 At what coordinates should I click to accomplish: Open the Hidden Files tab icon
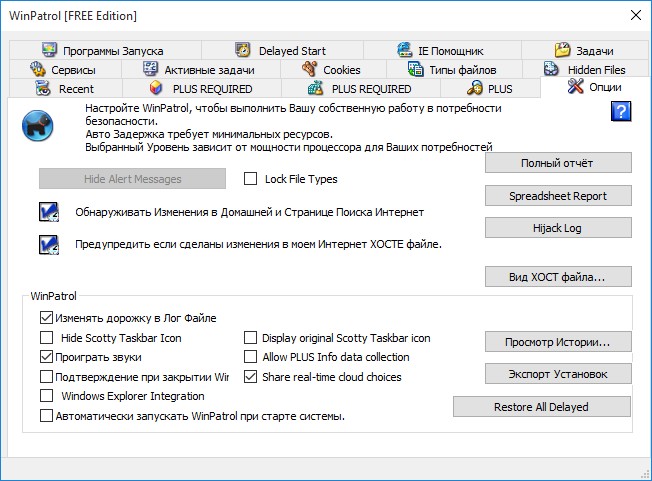(x=551, y=69)
